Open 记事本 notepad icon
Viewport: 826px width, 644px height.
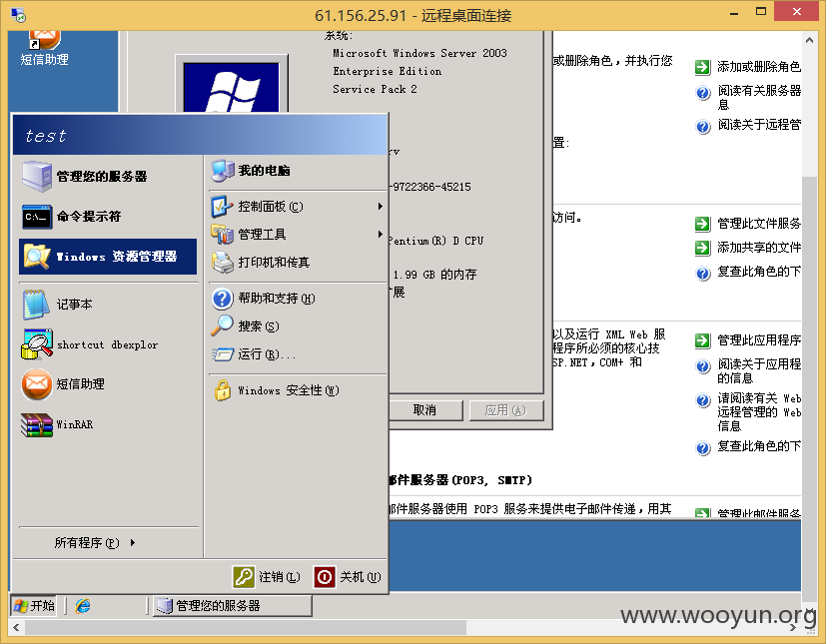click(36, 305)
